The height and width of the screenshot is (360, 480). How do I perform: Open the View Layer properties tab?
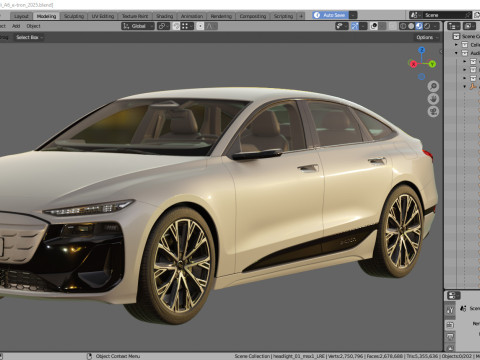(450, 348)
